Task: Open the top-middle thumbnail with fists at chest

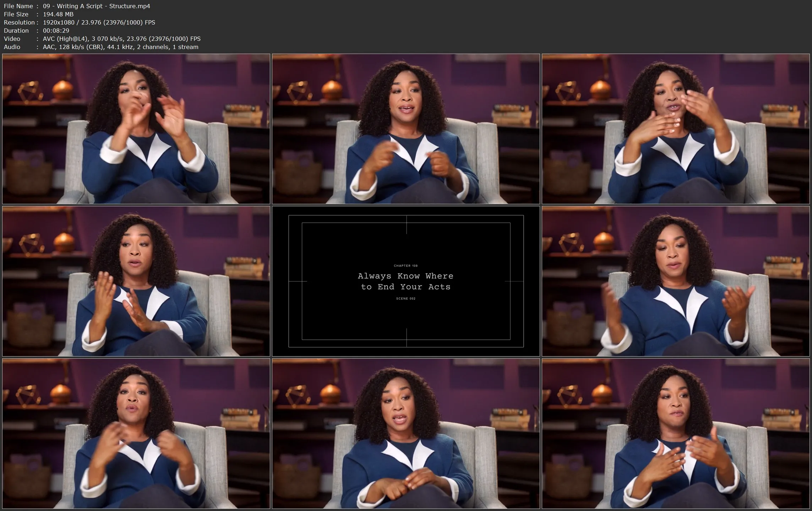Action: tap(406, 129)
